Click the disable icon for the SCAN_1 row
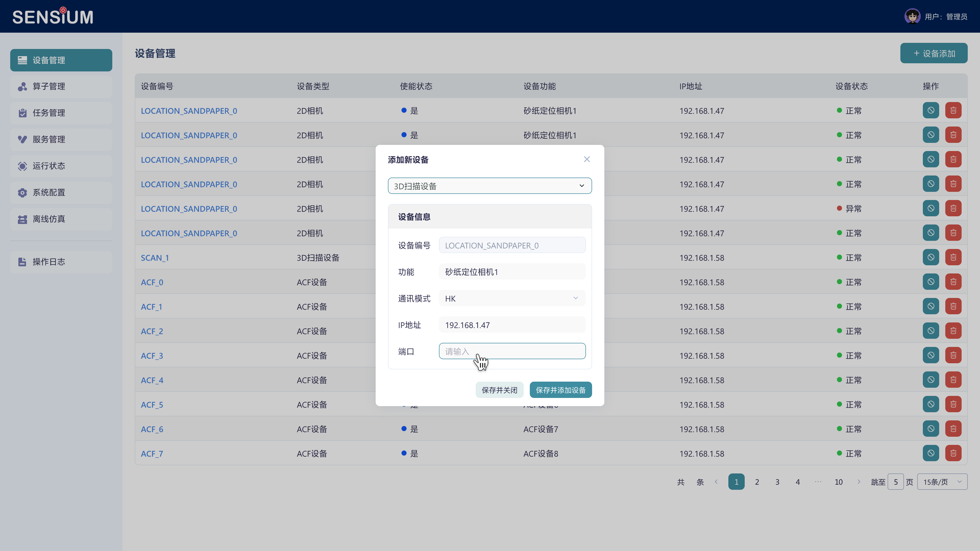The width and height of the screenshot is (980, 551). (930, 257)
